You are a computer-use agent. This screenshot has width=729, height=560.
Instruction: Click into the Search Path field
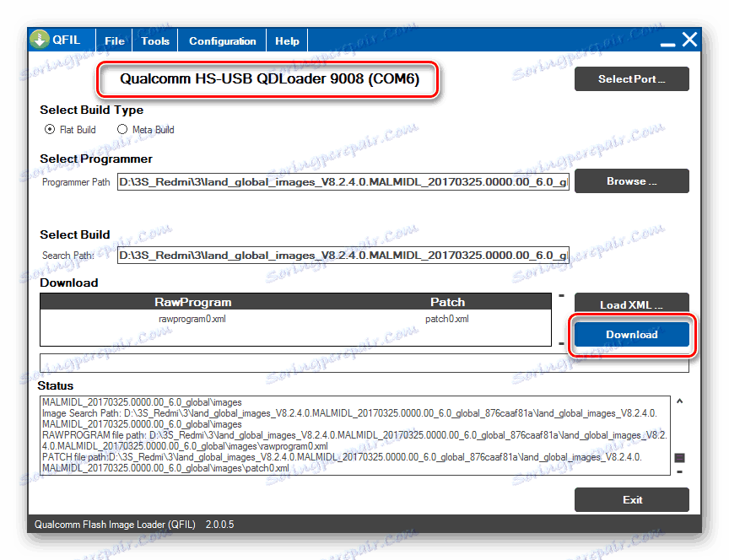tap(343, 256)
